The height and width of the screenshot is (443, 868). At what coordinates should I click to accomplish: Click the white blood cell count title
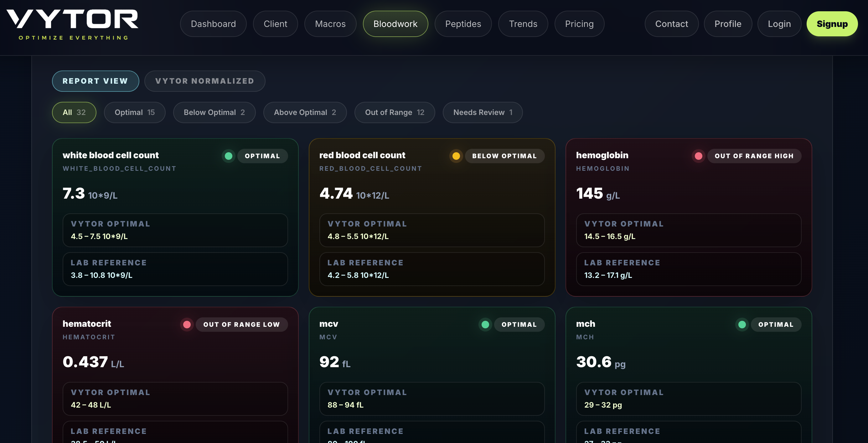coord(111,155)
